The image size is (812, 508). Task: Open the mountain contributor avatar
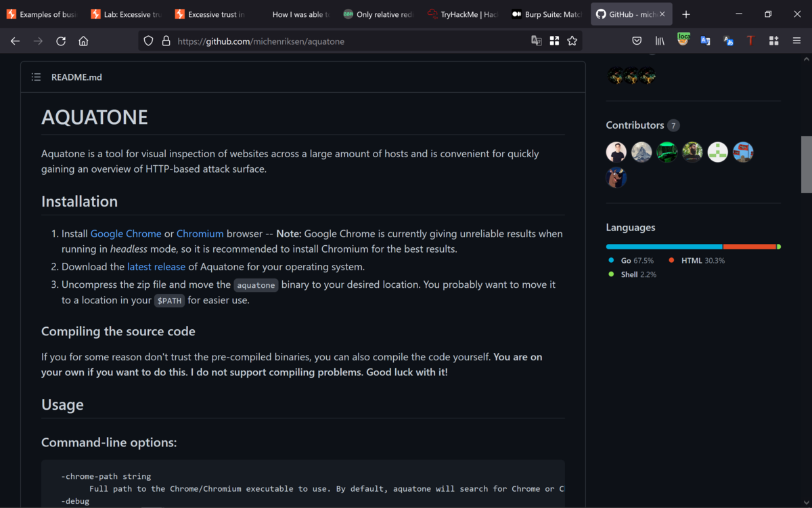[641, 152]
